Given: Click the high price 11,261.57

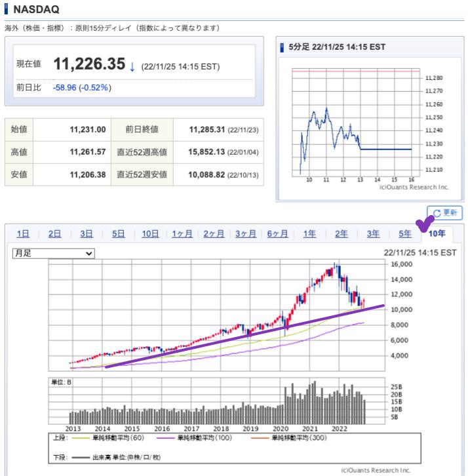Looking at the screenshot, I should pos(88,152).
